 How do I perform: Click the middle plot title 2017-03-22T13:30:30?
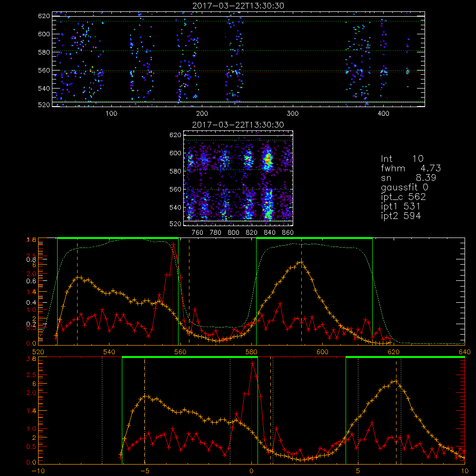tap(238, 125)
